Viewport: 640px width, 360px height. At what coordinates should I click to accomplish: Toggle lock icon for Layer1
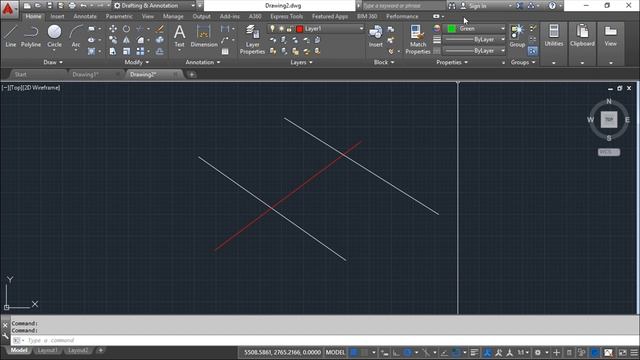pyautogui.click(x=289, y=29)
